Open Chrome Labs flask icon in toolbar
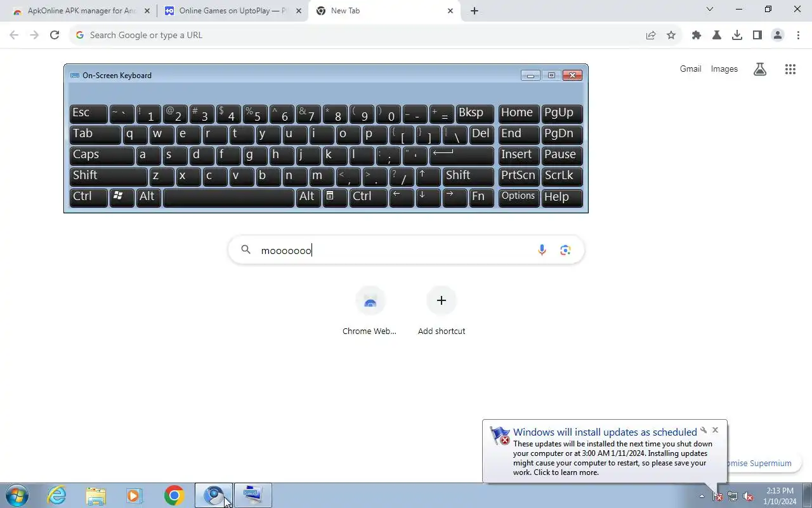The width and height of the screenshot is (812, 508). (717, 35)
